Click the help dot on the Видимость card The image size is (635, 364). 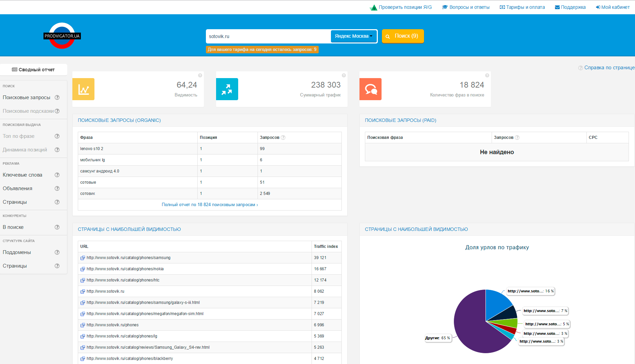[200, 75]
